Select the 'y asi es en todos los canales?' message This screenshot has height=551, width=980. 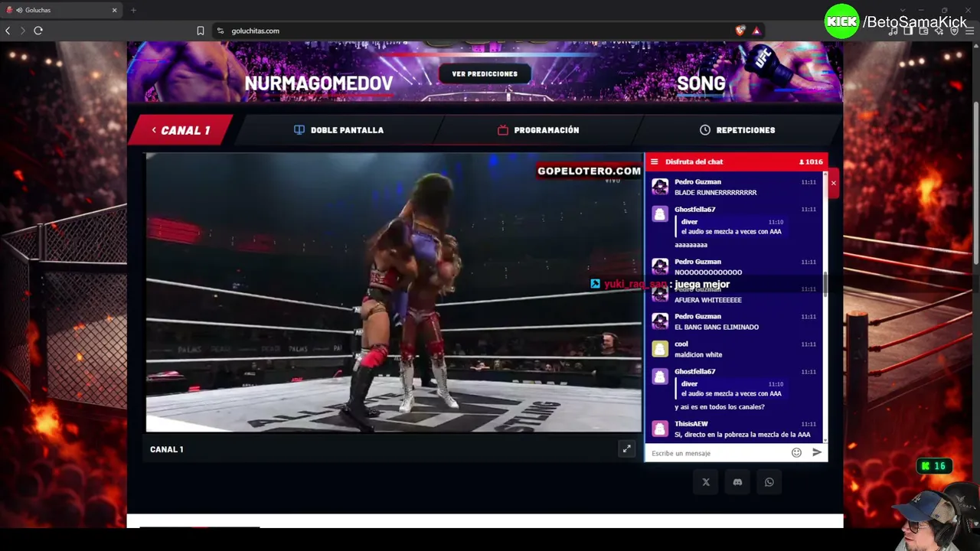[x=720, y=407]
